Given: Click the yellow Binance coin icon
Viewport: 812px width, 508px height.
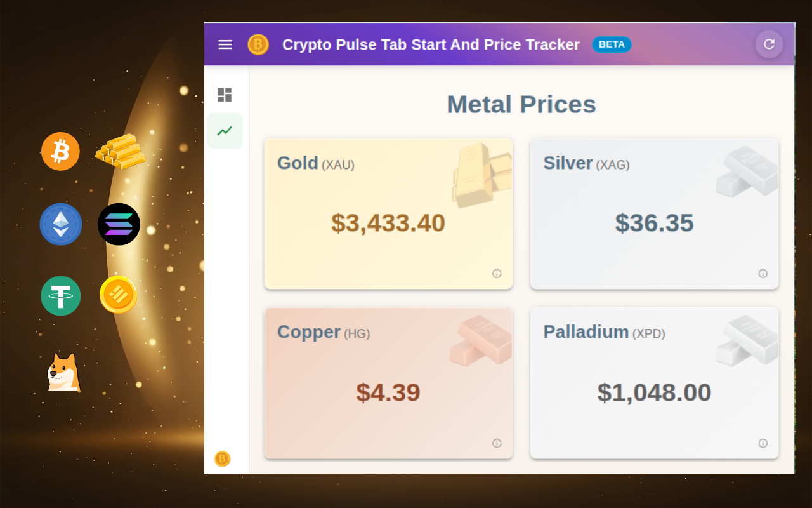Looking at the screenshot, I should 119,295.
